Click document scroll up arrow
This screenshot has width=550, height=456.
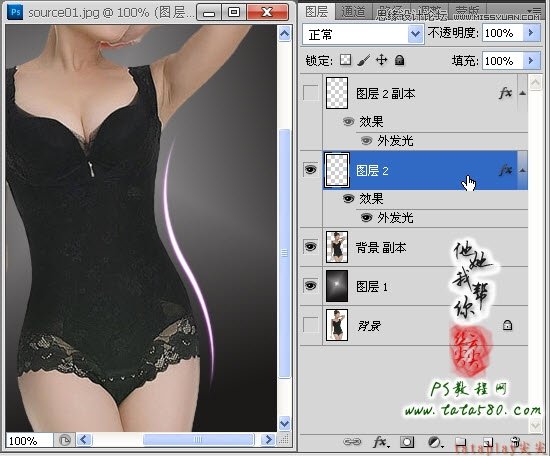tap(284, 34)
